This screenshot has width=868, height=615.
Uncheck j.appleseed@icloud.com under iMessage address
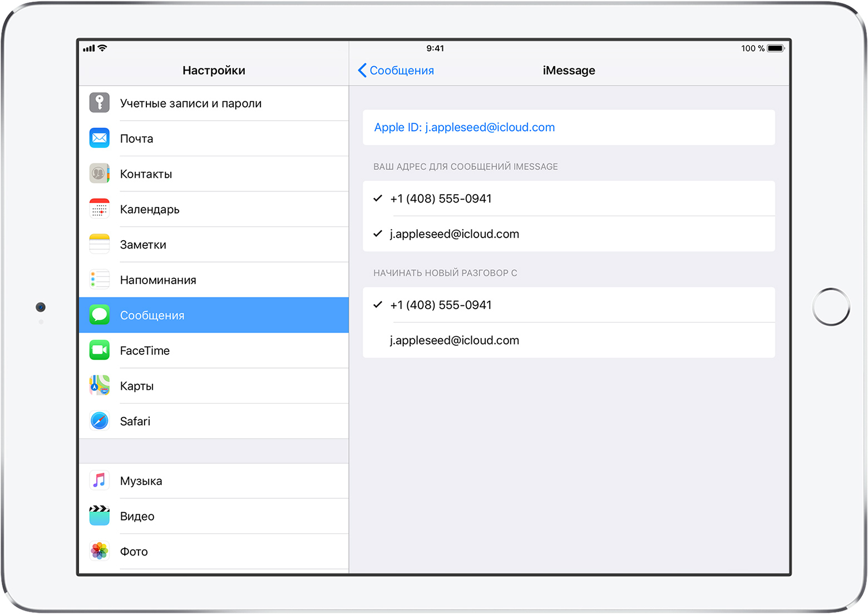point(569,234)
